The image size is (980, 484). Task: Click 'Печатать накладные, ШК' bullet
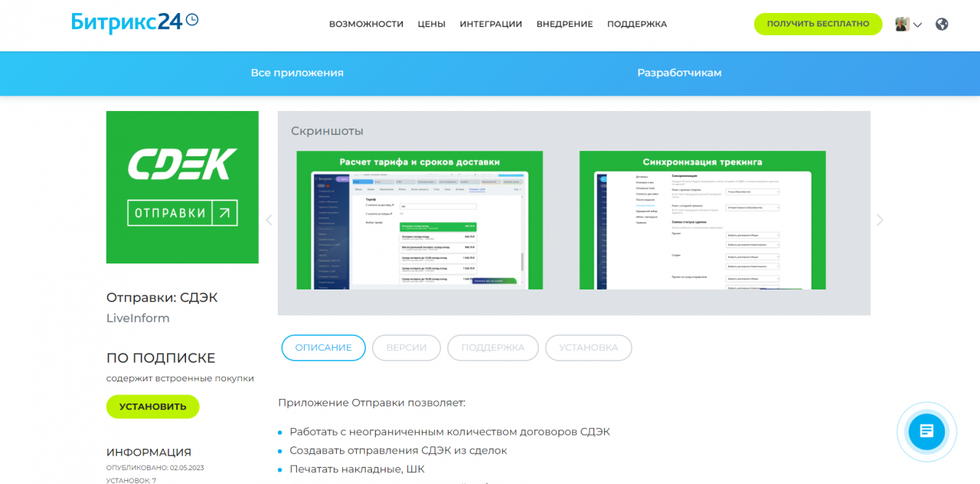357,469
